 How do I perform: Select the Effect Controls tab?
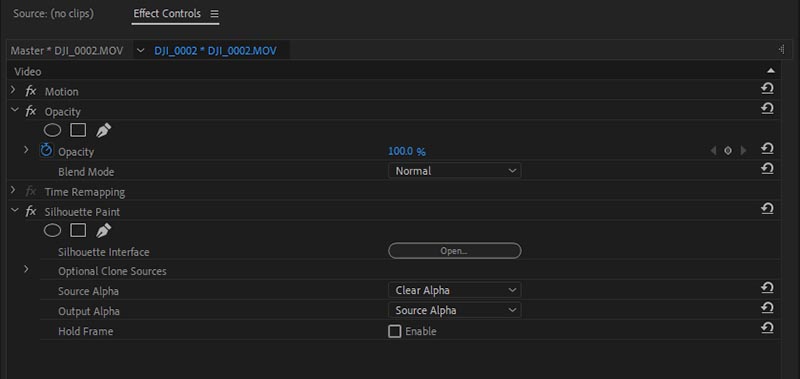pyautogui.click(x=167, y=14)
